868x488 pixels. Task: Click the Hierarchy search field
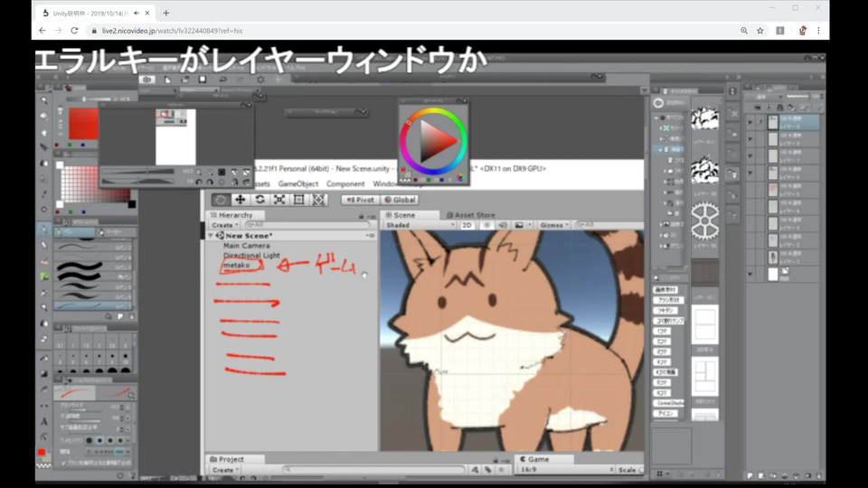307,225
